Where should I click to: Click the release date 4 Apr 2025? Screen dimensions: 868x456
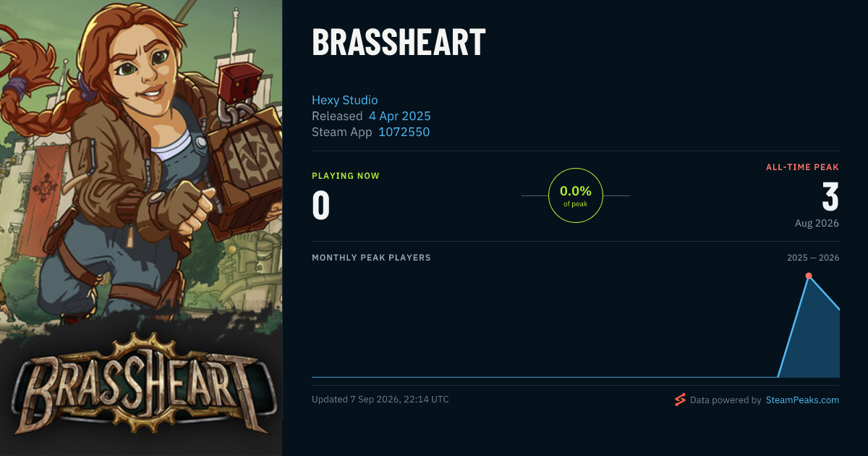click(400, 116)
